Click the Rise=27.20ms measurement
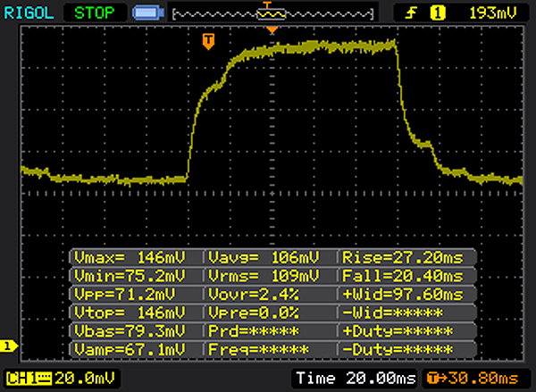The height and width of the screenshot is (392, 536). (x=403, y=257)
